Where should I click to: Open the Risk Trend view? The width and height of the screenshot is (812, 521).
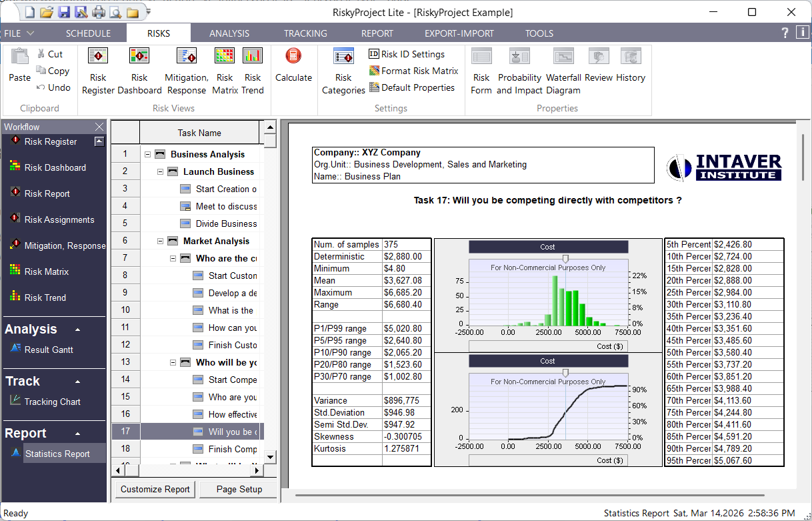pos(252,70)
